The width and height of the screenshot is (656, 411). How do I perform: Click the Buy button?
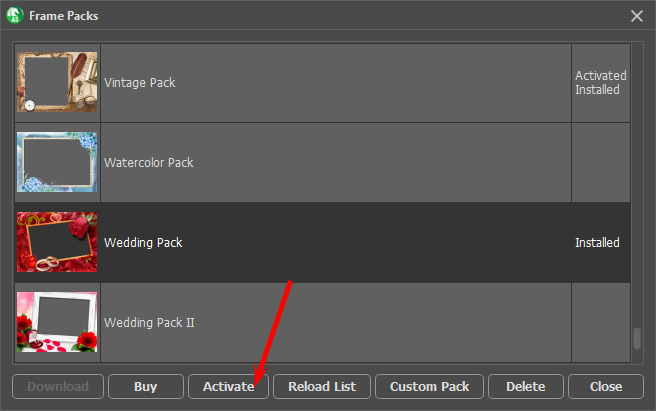click(146, 386)
